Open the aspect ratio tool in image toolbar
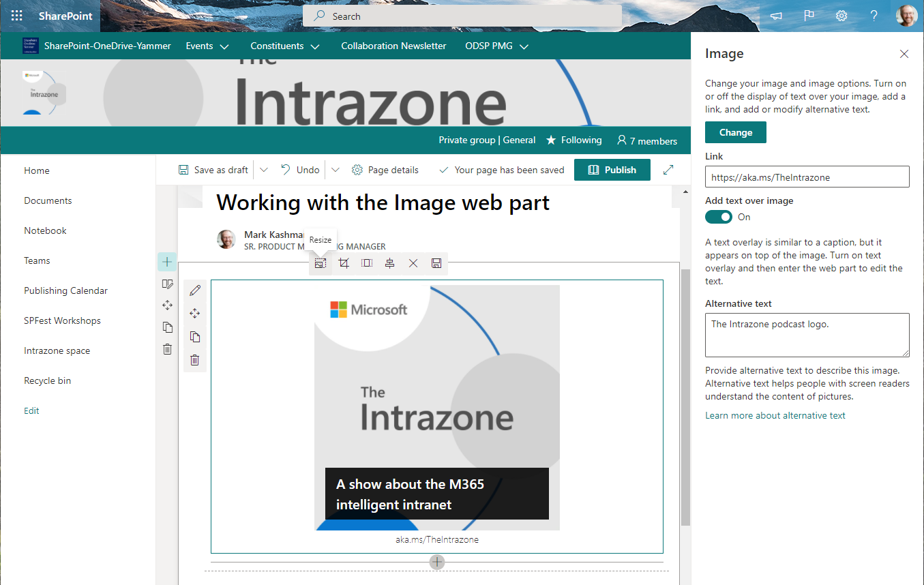 pyautogui.click(x=367, y=263)
